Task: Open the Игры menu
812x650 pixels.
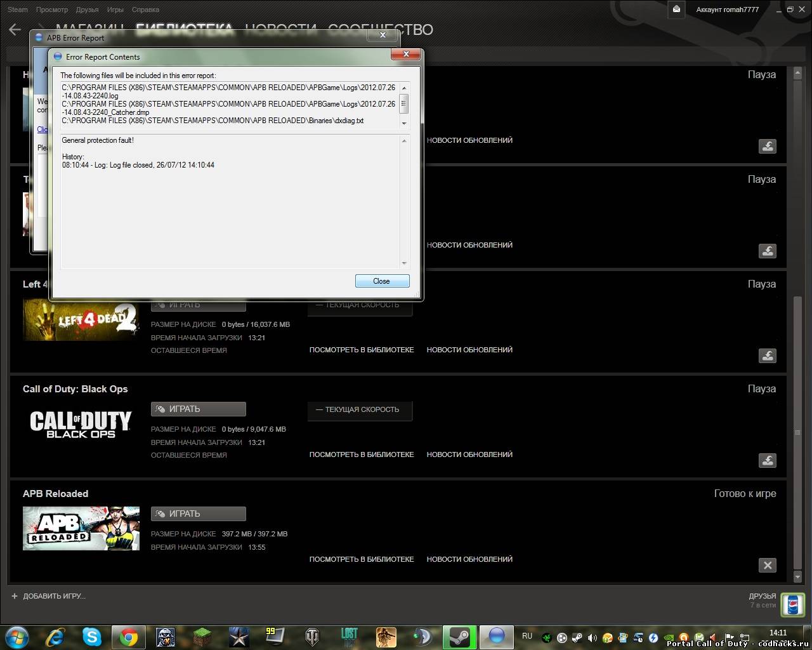Action: tap(115, 10)
